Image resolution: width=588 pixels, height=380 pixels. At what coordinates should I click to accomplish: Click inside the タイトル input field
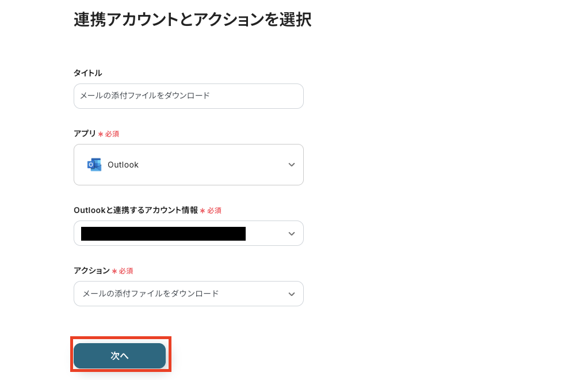[189, 96]
